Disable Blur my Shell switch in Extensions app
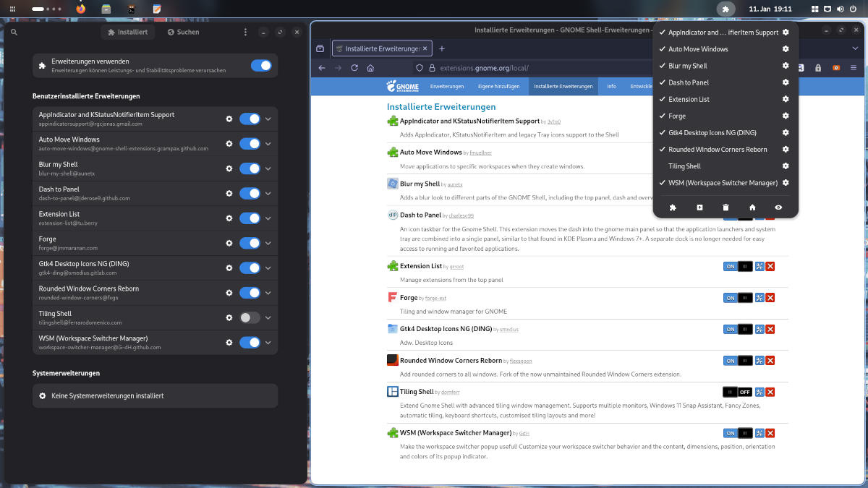The width and height of the screenshot is (868, 488). tap(250, 168)
